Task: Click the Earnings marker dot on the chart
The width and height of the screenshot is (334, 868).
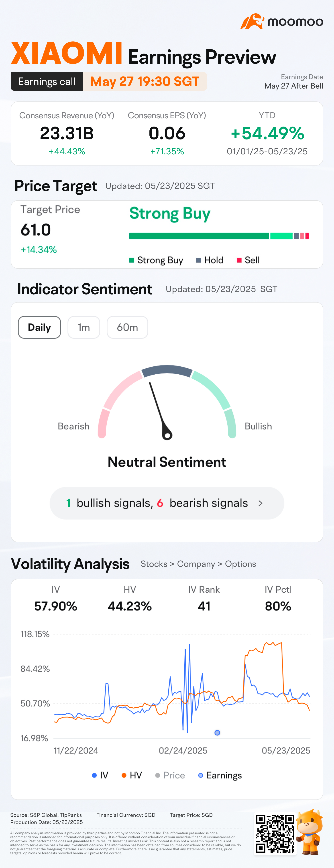Action: 217,733
